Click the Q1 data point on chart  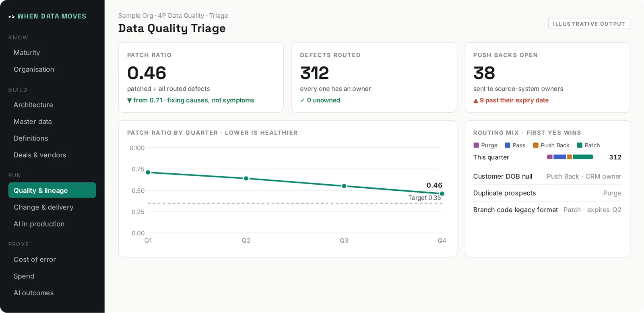tap(148, 172)
